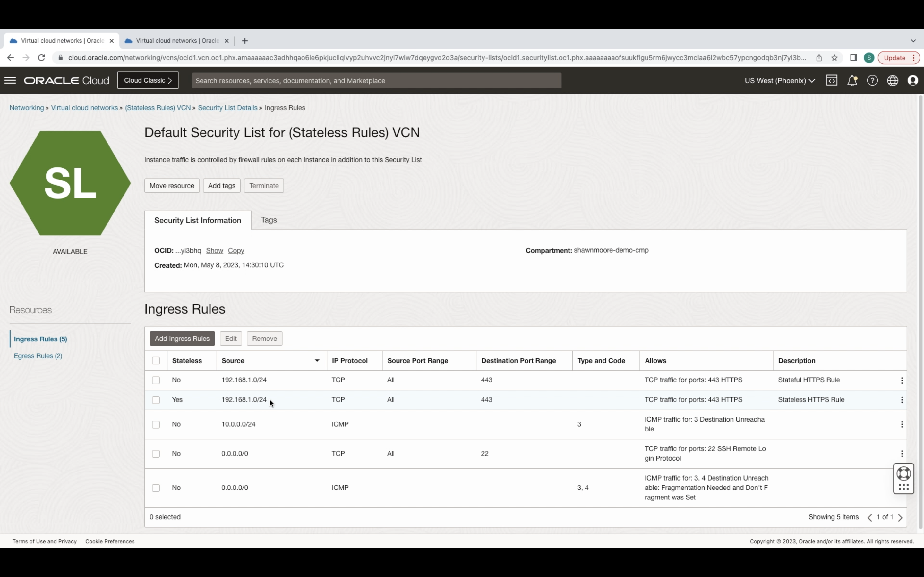Select the SSH port 22 rule checkbox
The image size is (924, 577).
[156, 454]
